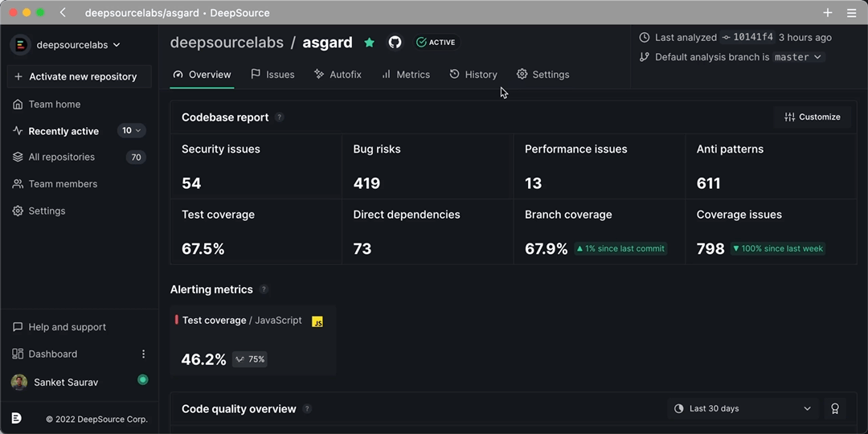Click the DeepSource logo in footer

coord(17,419)
